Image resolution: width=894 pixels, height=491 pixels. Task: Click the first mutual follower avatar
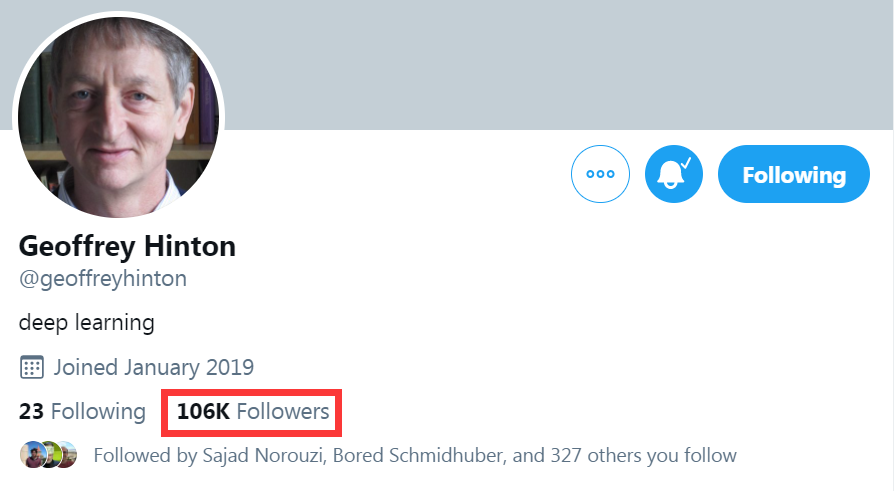(x=32, y=455)
